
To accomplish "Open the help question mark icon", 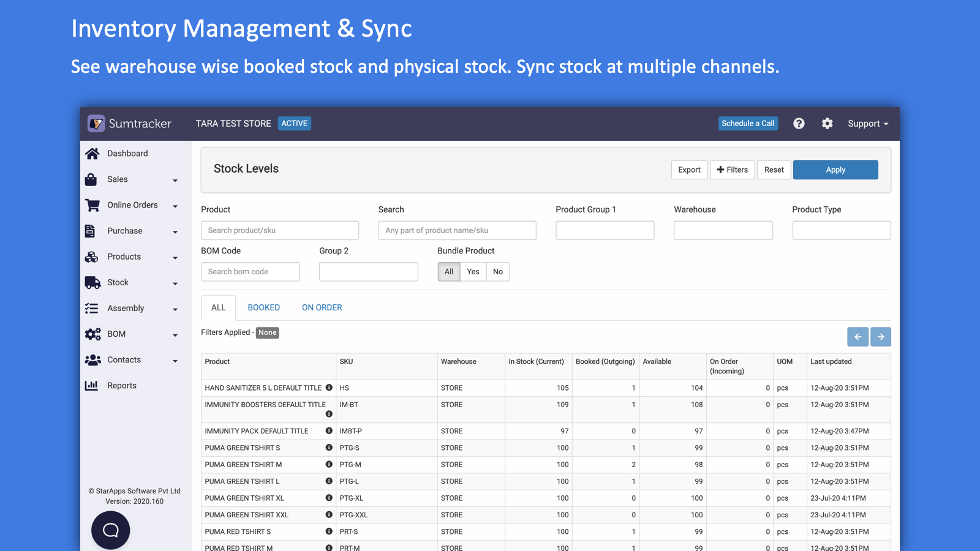I will pos(799,124).
